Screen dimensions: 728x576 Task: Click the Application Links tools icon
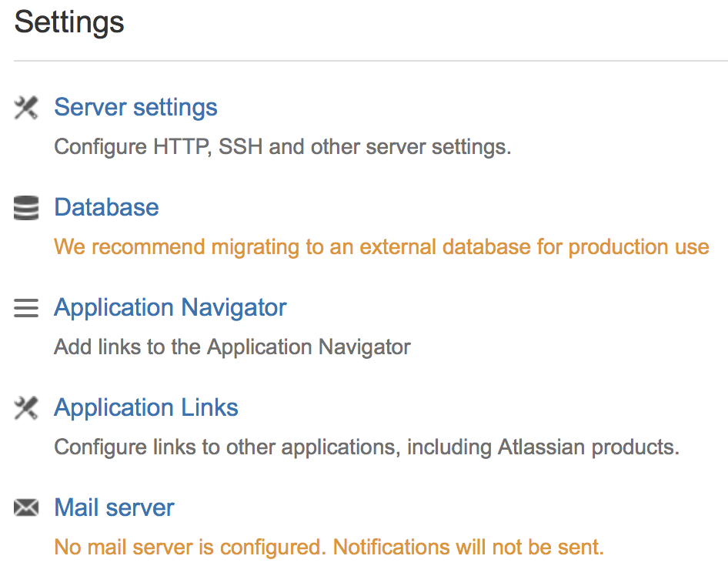coord(26,408)
